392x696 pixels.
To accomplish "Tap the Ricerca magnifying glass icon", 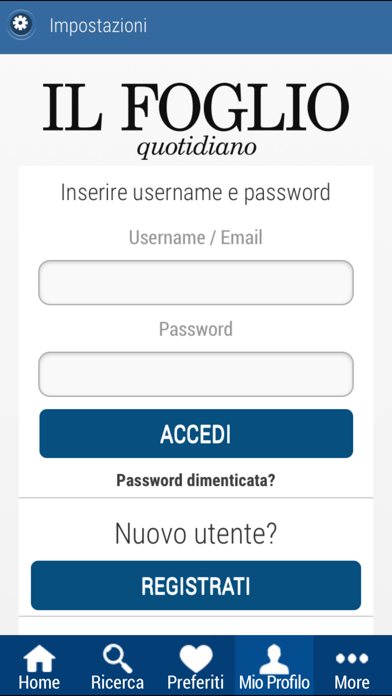I will (x=118, y=658).
